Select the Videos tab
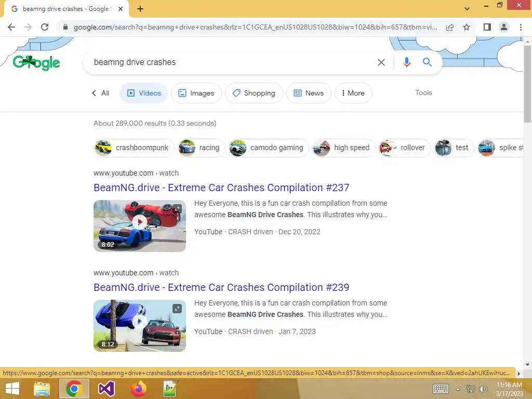The image size is (532, 399). point(144,93)
